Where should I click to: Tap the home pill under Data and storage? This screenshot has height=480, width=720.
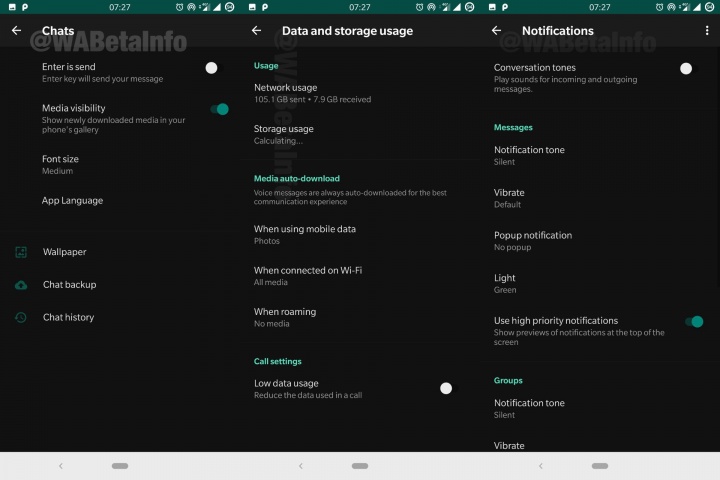(x=360, y=466)
